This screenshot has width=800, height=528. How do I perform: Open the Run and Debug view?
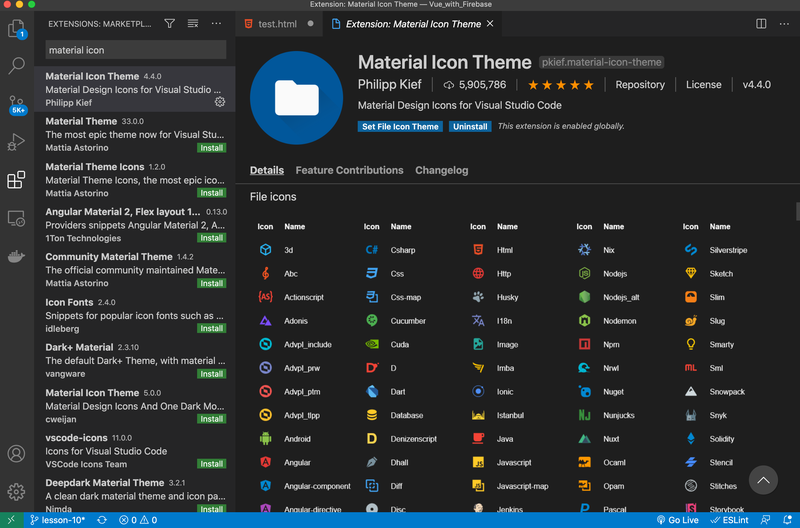16,142
